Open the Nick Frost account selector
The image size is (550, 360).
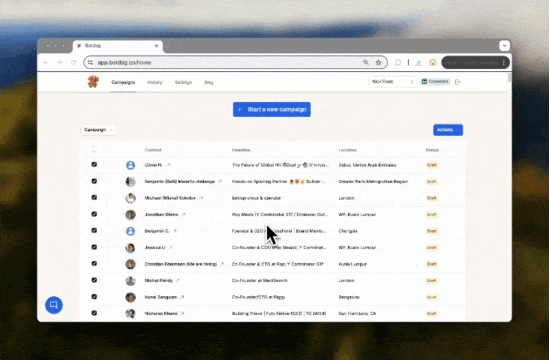[393, 81]
